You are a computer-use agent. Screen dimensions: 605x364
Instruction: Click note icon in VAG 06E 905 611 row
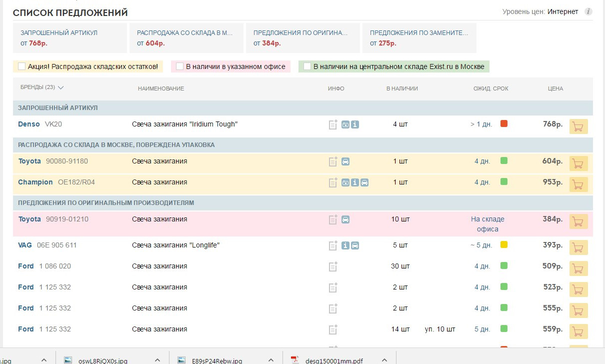coord(333,245)
